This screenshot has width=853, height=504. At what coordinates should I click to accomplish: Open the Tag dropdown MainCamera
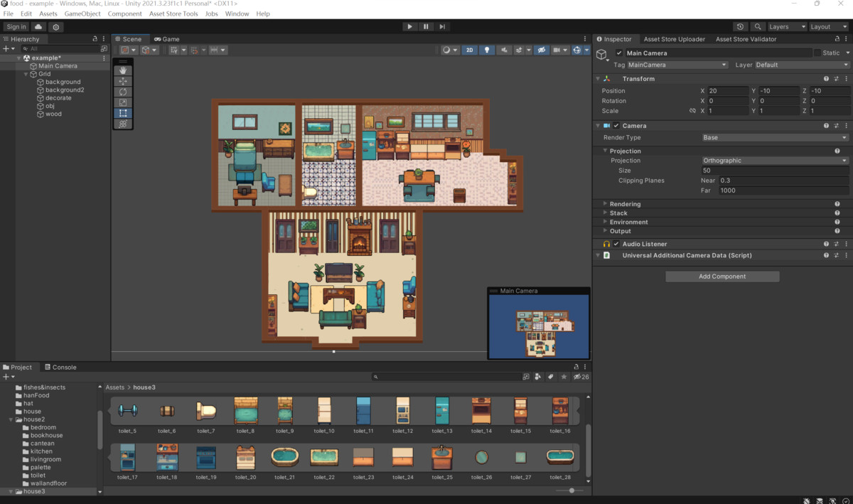click(x=677, y=65)
